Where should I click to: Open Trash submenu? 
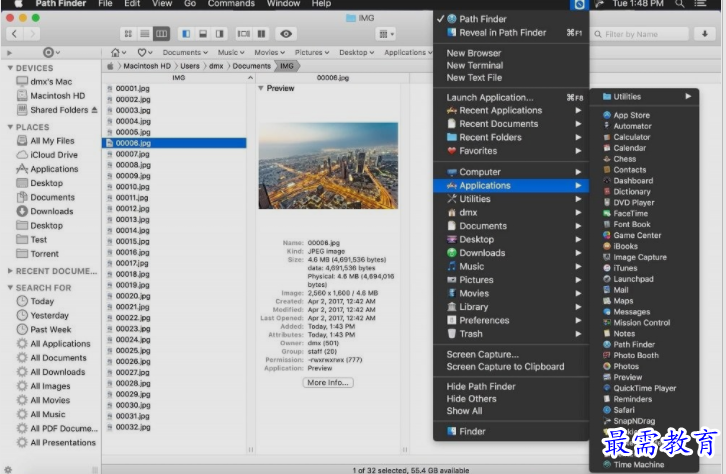coord(511,333)
